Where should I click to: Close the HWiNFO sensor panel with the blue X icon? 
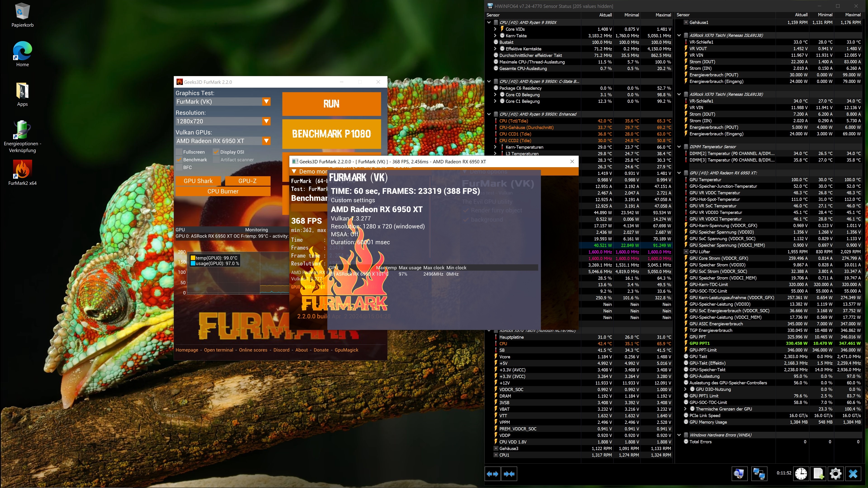click(x=853, y=474)
